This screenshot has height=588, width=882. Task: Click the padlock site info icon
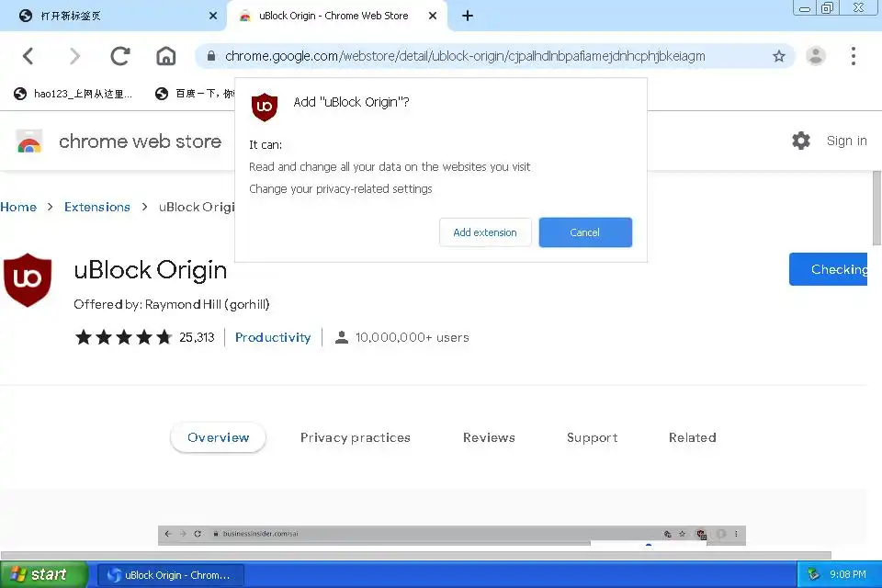click(x=211, y=56)
